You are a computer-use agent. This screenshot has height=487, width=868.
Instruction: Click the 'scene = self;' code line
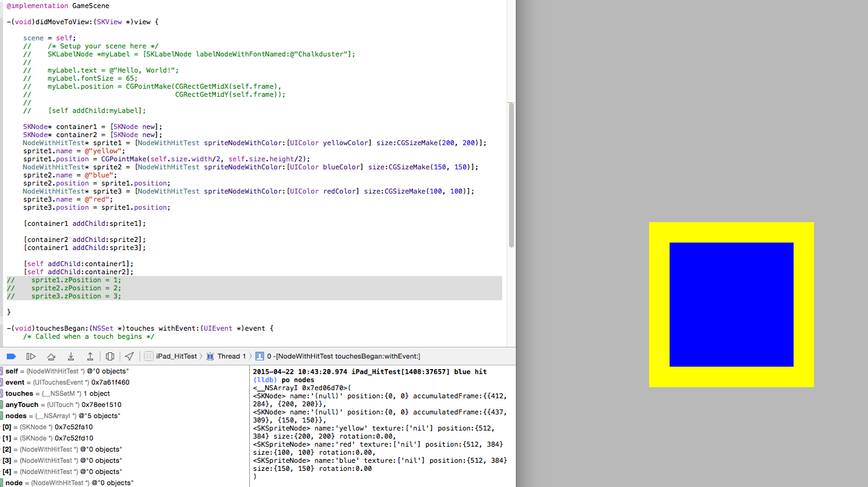coord(50,38)
